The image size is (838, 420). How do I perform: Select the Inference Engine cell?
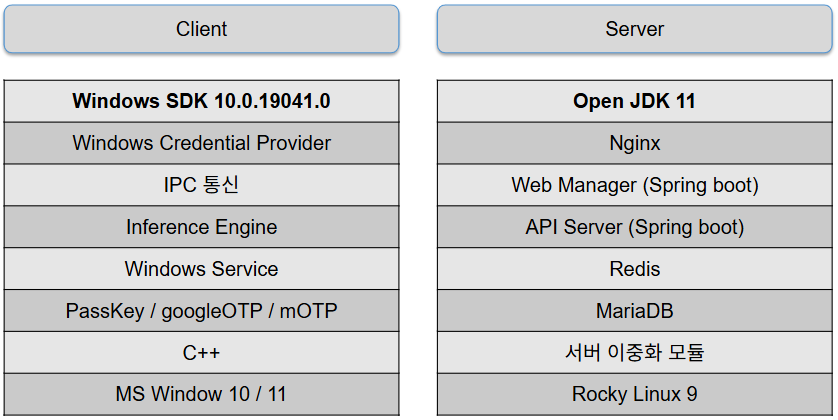[x=201, y=227]
